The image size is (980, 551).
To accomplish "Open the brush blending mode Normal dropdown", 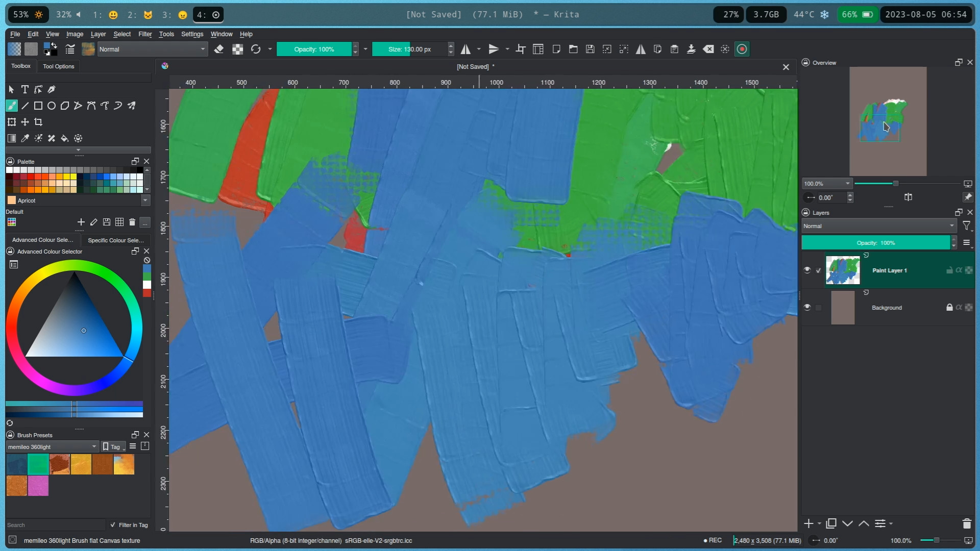I will [x=152, y=49].
